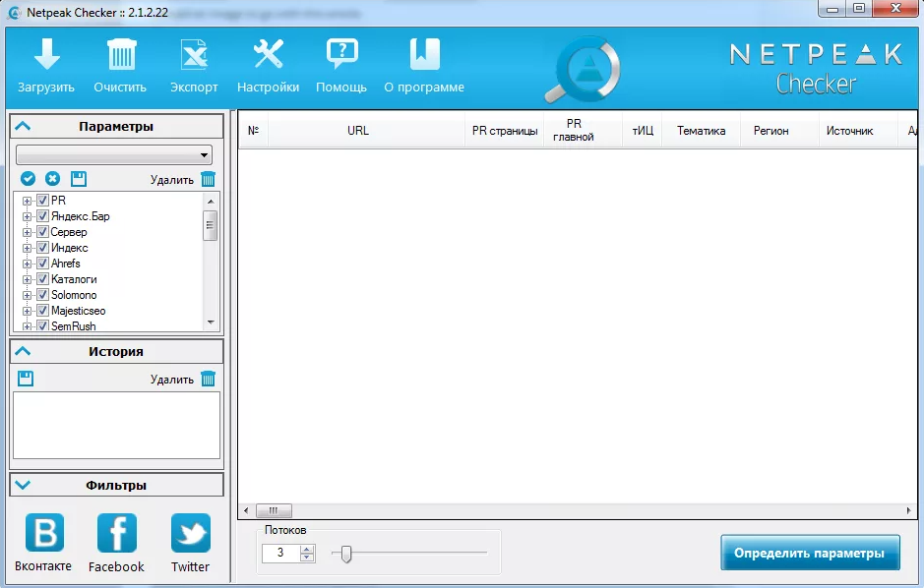Screen dimensions: 924x588
Task: Expand the Яндекс.Бар tree node
Action: [27, 216]
